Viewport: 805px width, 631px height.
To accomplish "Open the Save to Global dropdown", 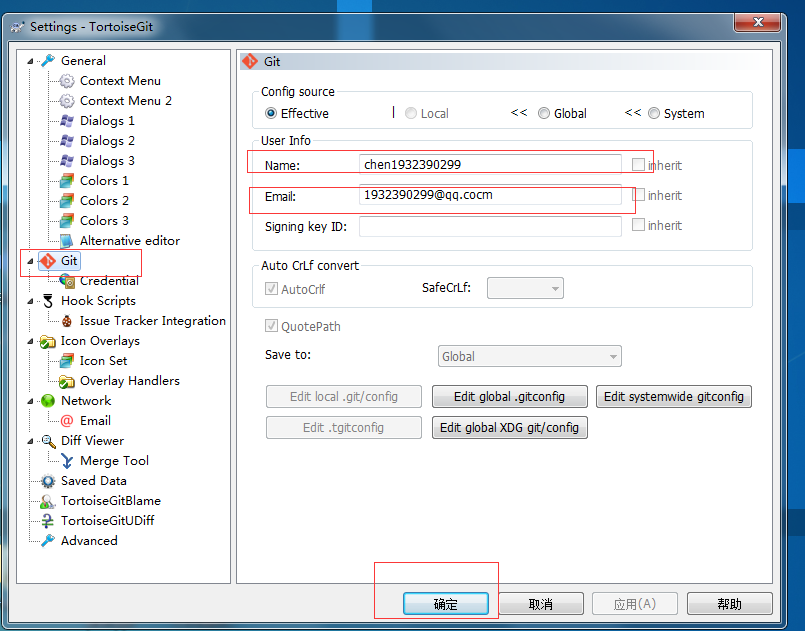I will pyautogui.click(x=530, y=356).
